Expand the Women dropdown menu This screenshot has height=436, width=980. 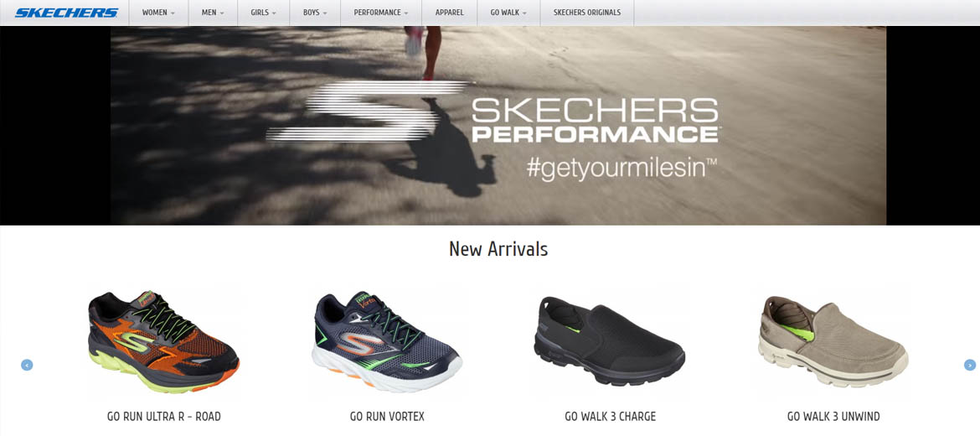[158, 13]
